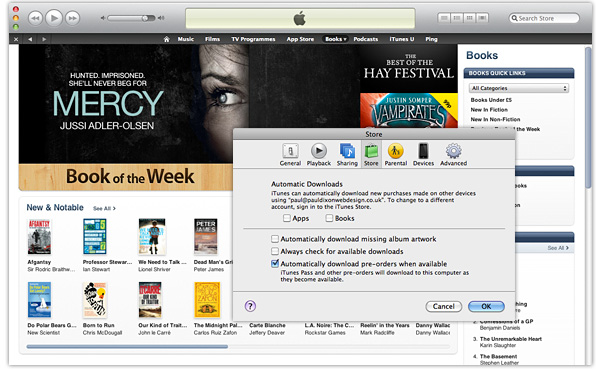The height and width of the screenshot is (373, 596).
Task: Expand the Books menu dropdown arrow
Action: [345, 39]
